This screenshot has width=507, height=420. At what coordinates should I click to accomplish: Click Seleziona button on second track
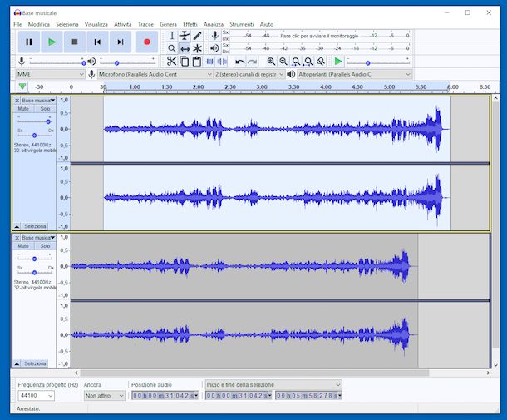[35, 363]
